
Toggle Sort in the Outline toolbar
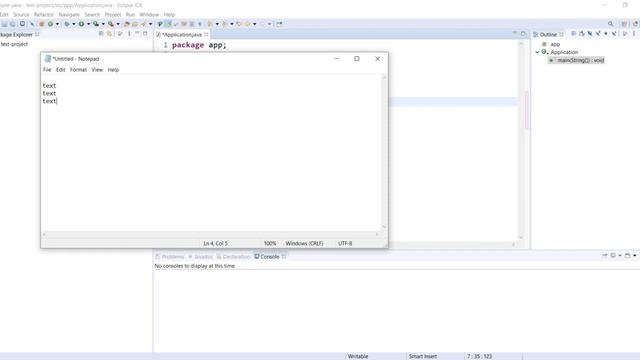click(x=582, y=34)
